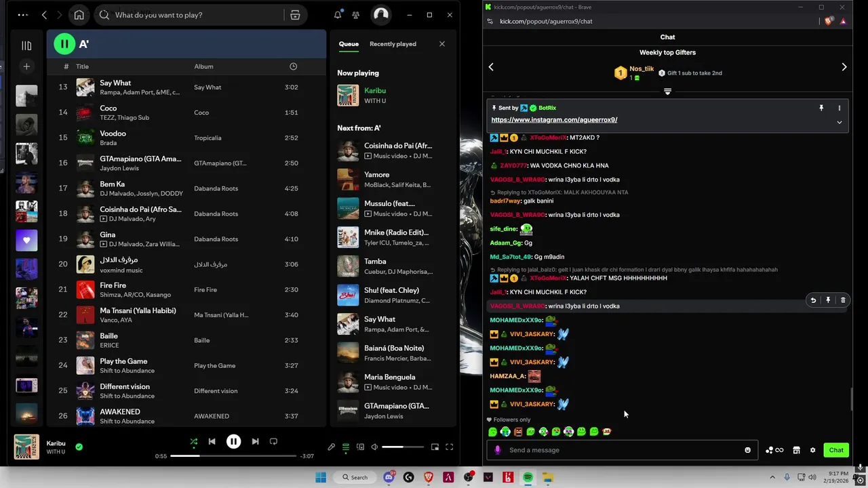Toggle the Queue icon in player bar
Viewport: 868px width, 488px height.
346,447
